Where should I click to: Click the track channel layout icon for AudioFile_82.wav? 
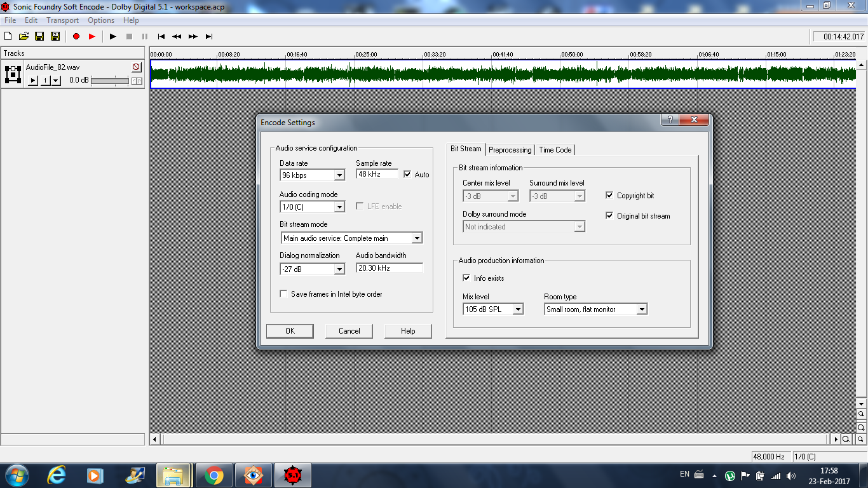pos(13,74)
